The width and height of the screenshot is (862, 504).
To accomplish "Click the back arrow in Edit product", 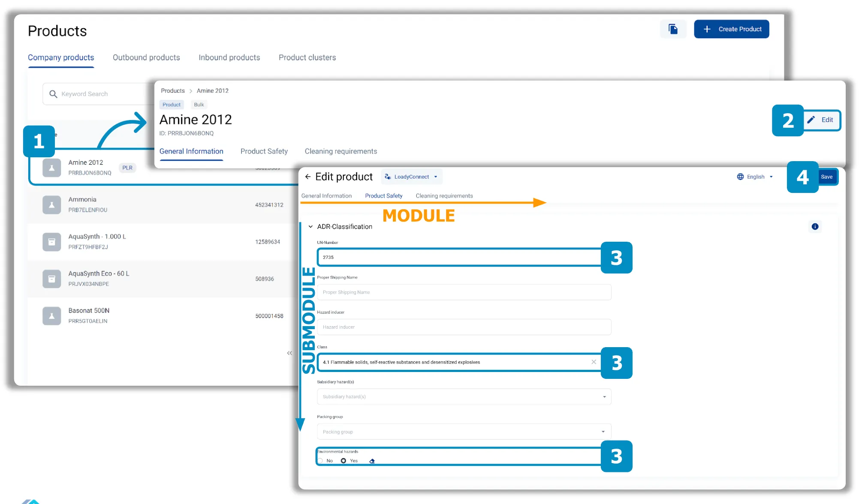I will click(308, 177).
